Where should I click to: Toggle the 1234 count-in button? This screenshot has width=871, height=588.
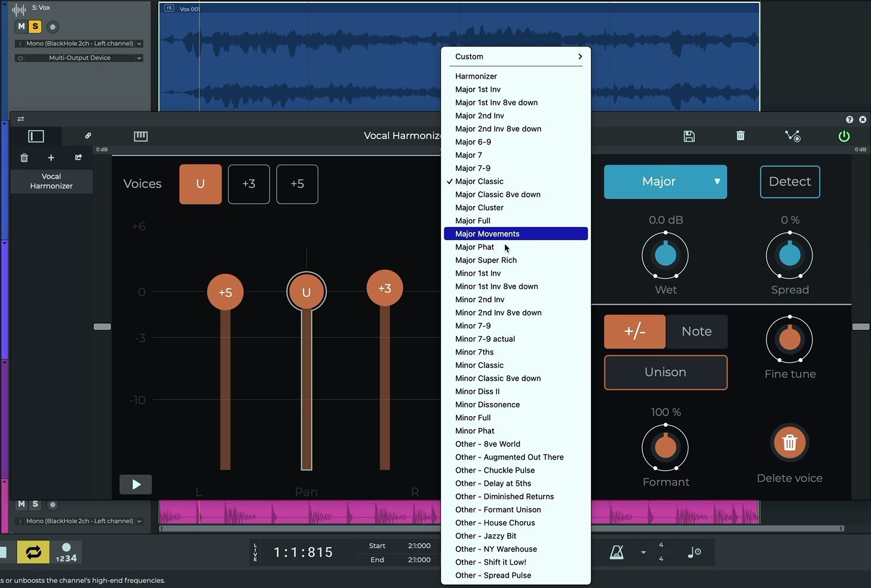(x=66, y=553)
